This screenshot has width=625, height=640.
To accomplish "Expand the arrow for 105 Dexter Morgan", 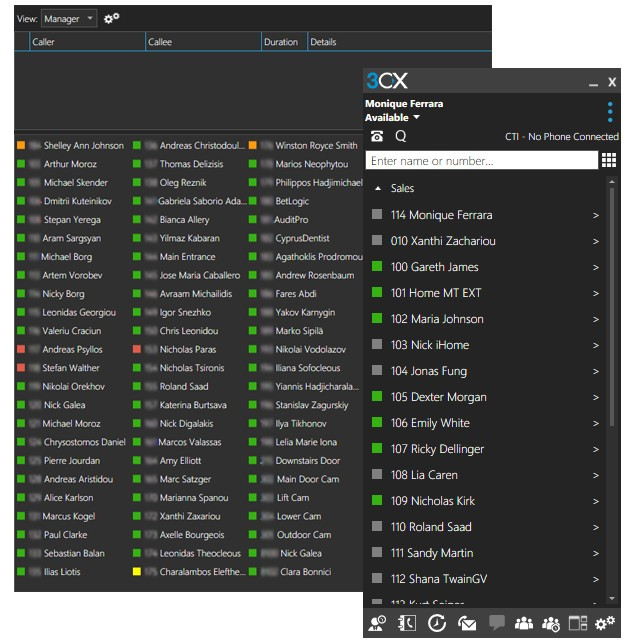I will pos(596,397).
